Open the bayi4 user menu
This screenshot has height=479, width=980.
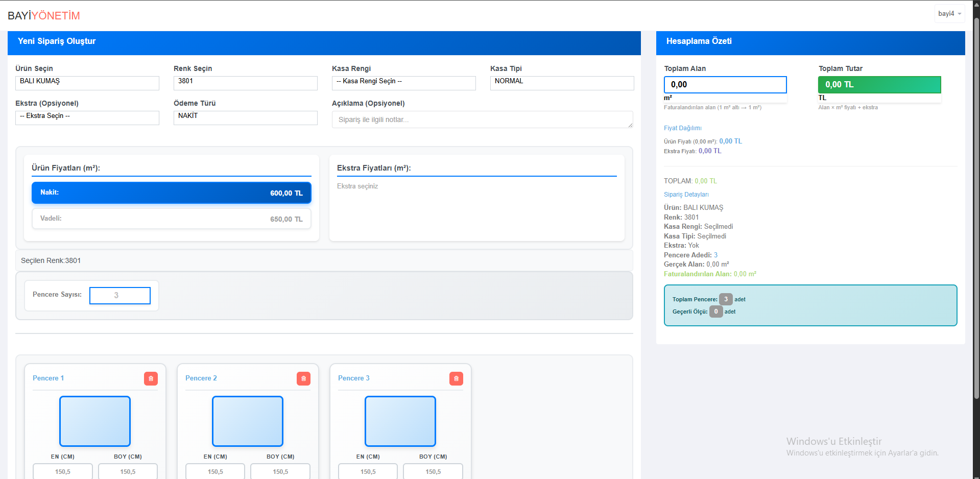point(949,14)
